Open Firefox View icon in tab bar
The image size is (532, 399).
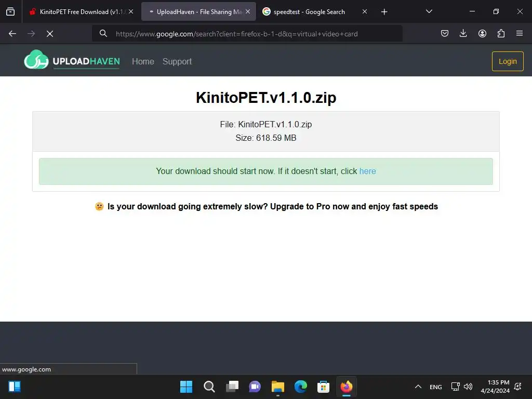tap(10, 11)
